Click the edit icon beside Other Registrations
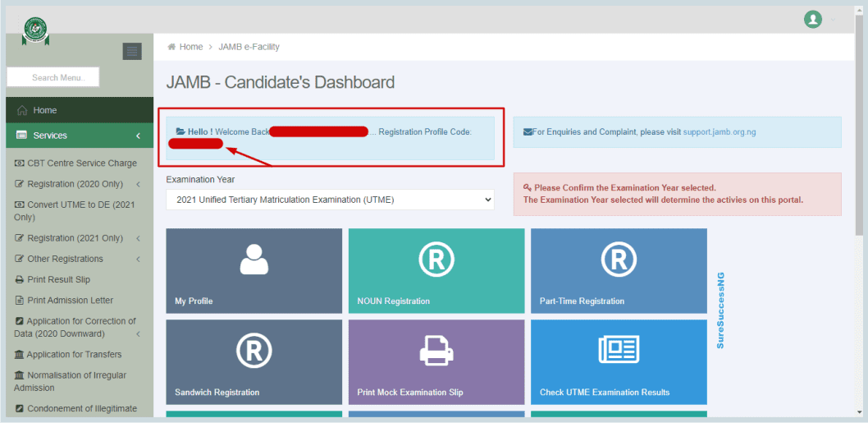The image size is (868, 423). 20,259
